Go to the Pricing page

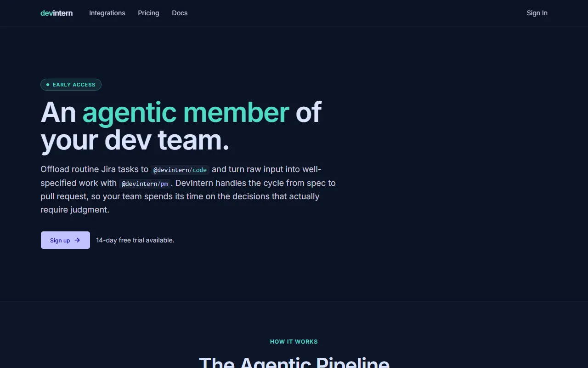click(148, 13)
